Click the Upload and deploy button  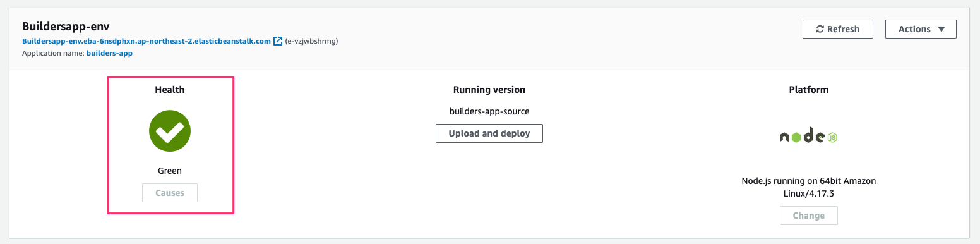tap(489, 133)
